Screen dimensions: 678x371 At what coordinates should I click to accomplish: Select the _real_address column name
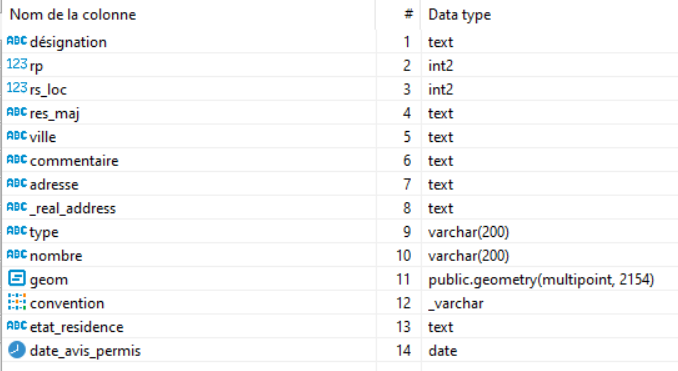click(x=73, y=208)
